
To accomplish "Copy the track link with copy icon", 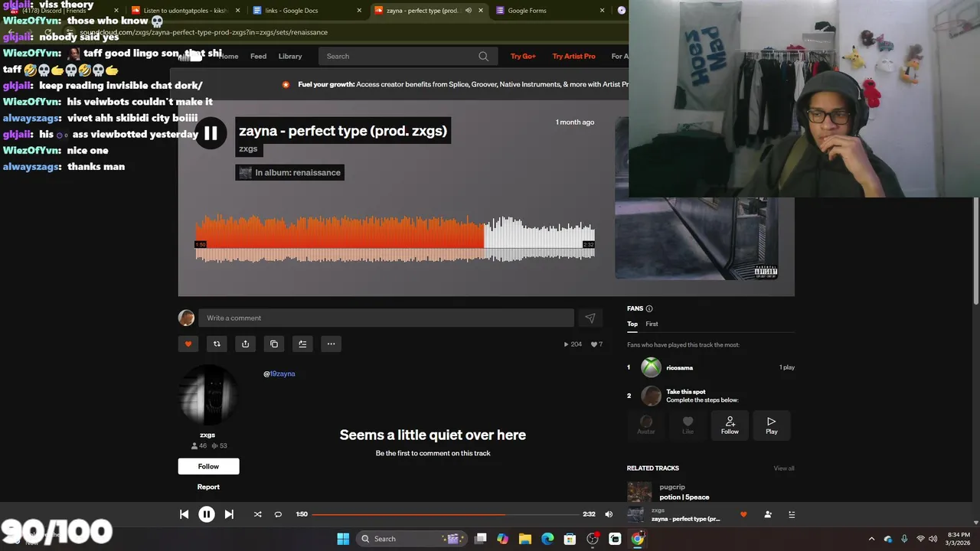I will pos(274,344).
